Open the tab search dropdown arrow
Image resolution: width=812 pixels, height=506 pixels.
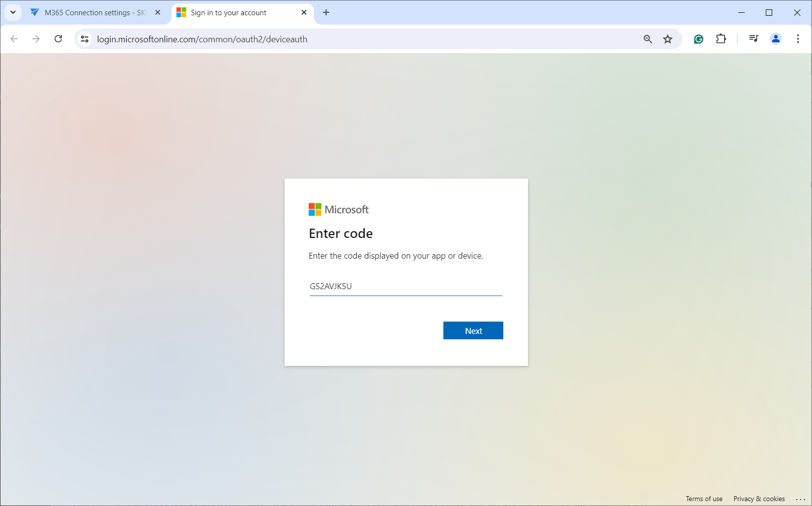pyautogui.click(x=13, y=12)
